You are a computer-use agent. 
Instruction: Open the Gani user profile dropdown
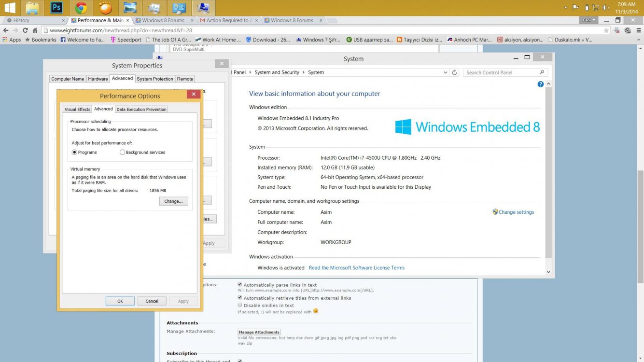tap(589, 20)
